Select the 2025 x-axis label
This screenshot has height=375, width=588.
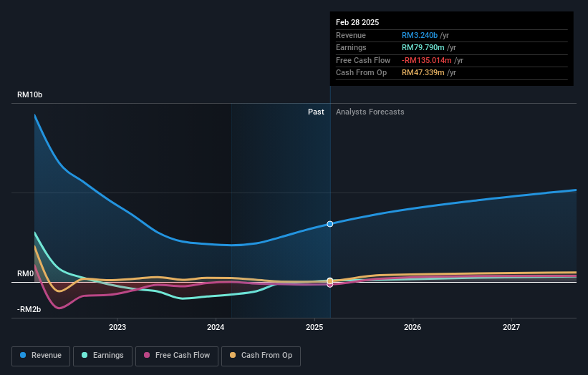[x=314, y=327]
